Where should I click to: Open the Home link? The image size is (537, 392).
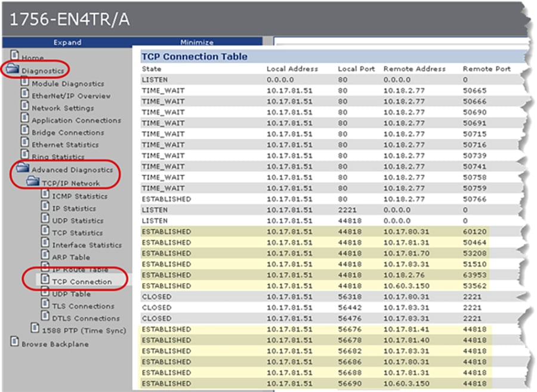coord(33,57)
